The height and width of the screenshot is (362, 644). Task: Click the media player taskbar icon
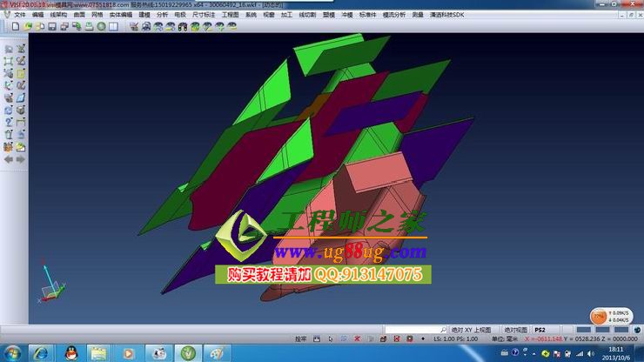128,353
